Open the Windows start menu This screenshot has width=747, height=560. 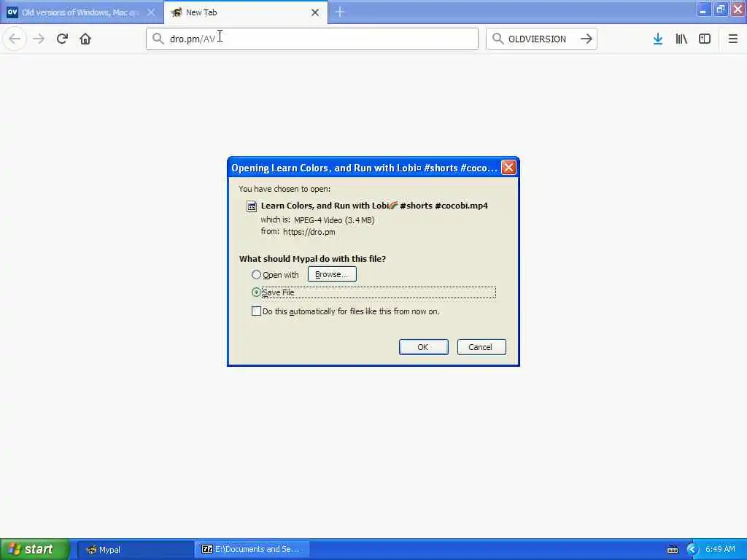pyautogui.click(x=35, y=549)
